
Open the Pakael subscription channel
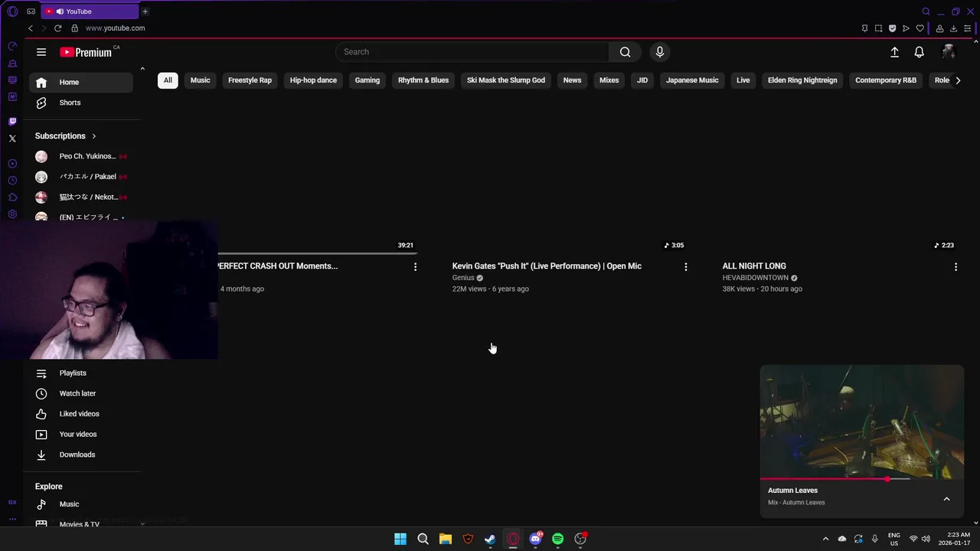(81, 177)
